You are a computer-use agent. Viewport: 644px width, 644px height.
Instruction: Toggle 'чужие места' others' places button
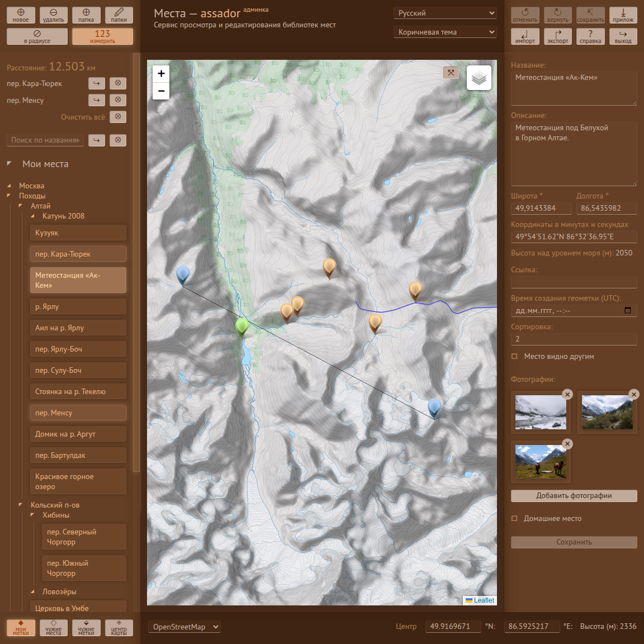(x=54, y=628)
